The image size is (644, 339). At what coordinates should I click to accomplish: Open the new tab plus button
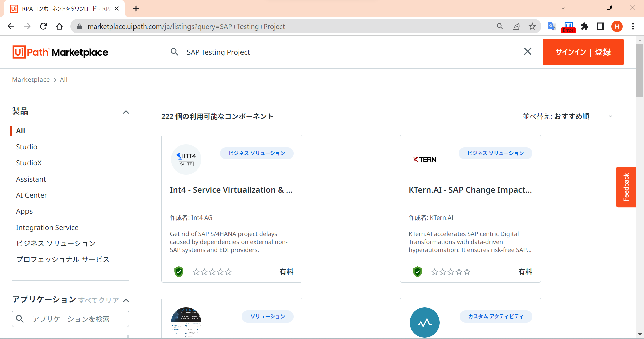coord(136,9)
